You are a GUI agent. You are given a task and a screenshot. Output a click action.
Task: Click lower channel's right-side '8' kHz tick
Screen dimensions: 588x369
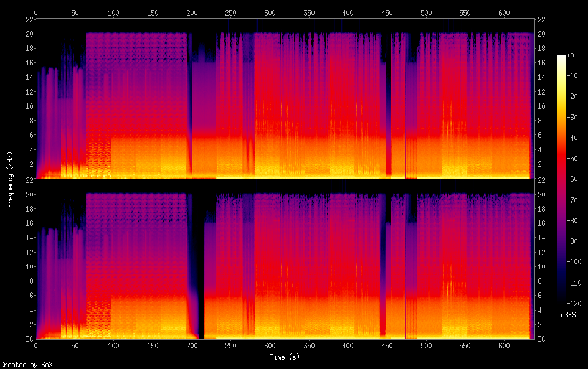(539, 281)
